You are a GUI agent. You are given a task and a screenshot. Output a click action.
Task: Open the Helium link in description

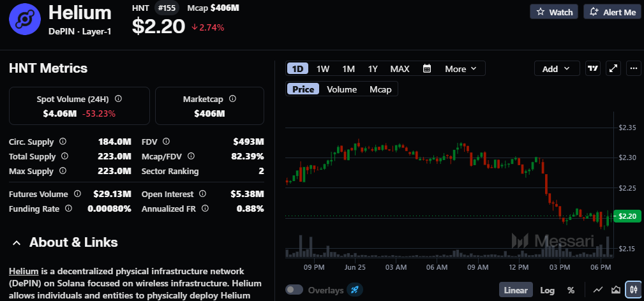tap(24, 272)
